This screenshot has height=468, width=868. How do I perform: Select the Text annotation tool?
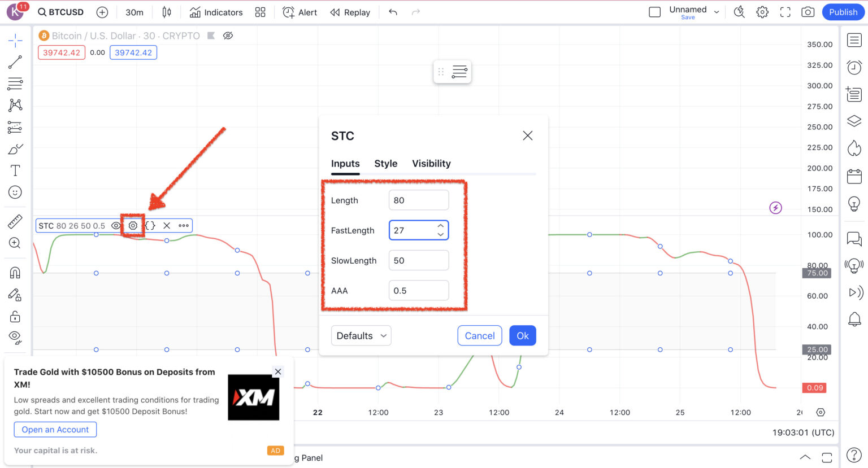pyautogui.click(x=15, y=170)
